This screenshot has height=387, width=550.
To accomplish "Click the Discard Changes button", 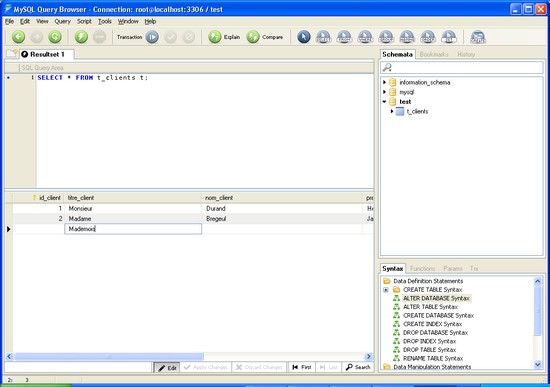I will point(259,367).
